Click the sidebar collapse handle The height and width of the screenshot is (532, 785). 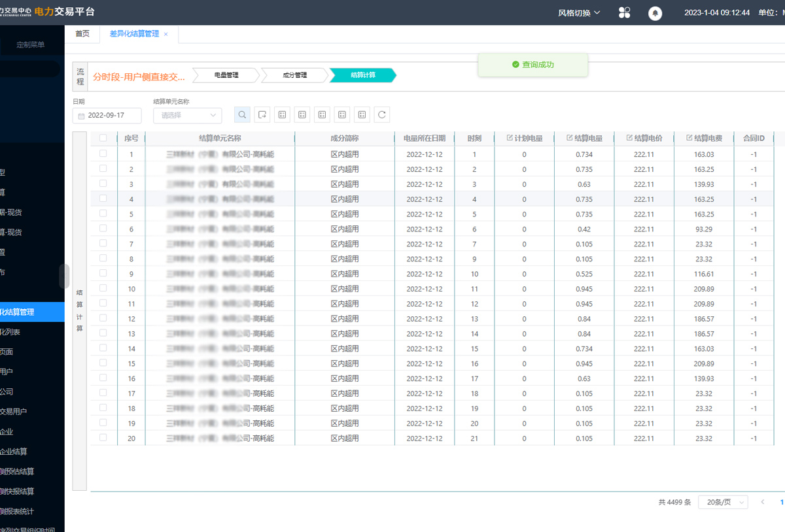(64, 276)
